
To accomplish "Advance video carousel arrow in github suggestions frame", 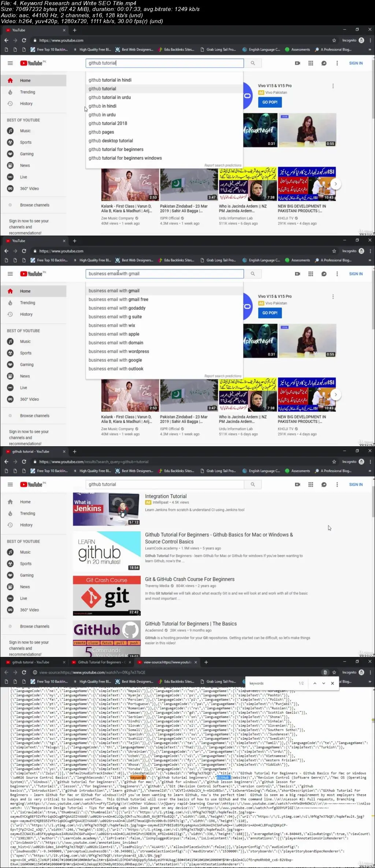I will [335, 184].
